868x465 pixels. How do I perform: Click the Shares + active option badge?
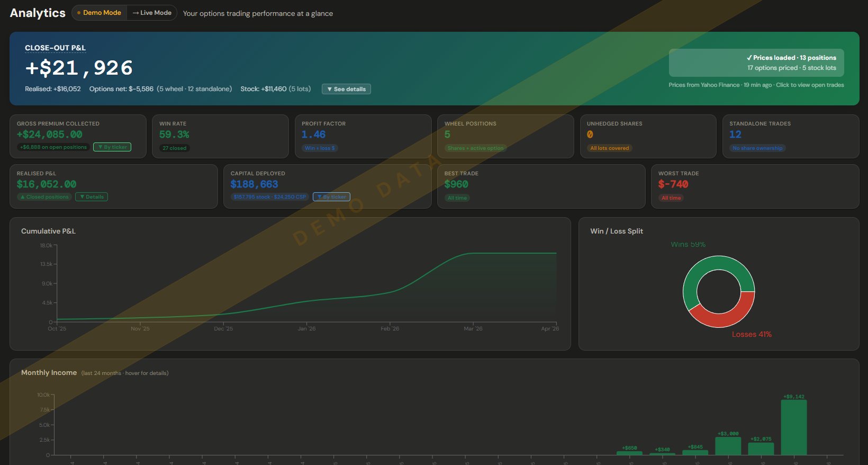tap(475, 148)
